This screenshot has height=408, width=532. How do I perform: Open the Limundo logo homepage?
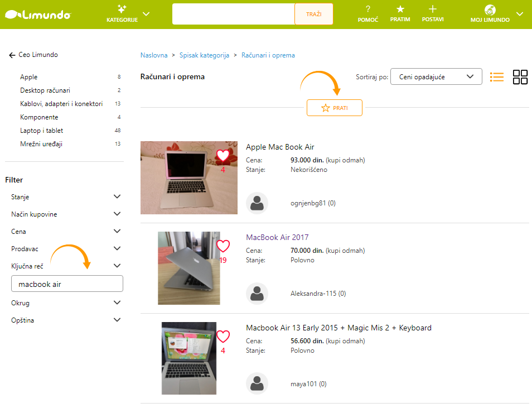coord(38,15)
